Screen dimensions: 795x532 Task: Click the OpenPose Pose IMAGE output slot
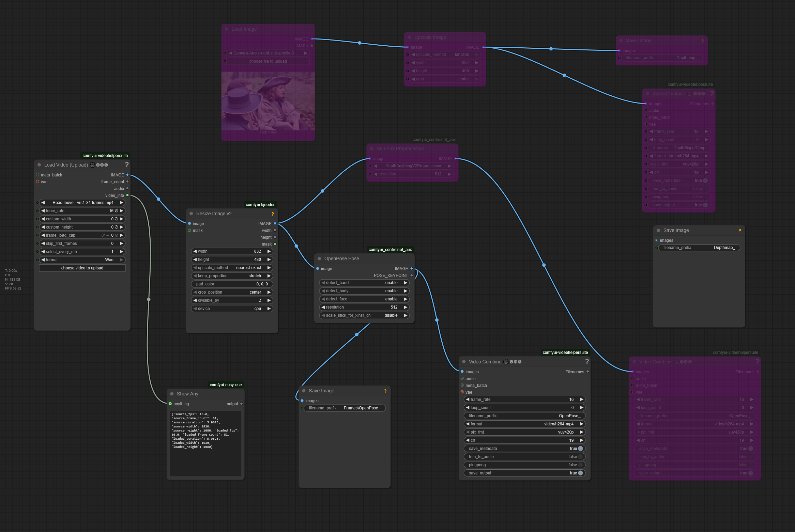pos(412,269)
